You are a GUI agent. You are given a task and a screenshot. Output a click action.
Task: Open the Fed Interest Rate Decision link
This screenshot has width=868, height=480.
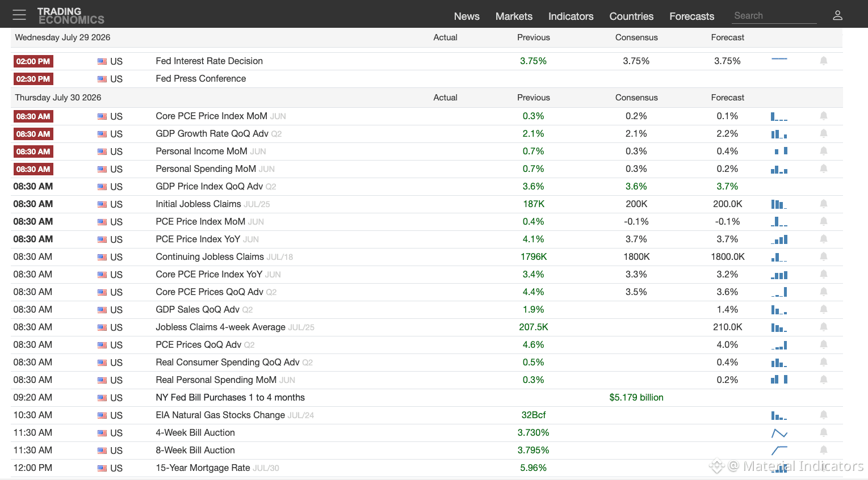tap(209, 61)
